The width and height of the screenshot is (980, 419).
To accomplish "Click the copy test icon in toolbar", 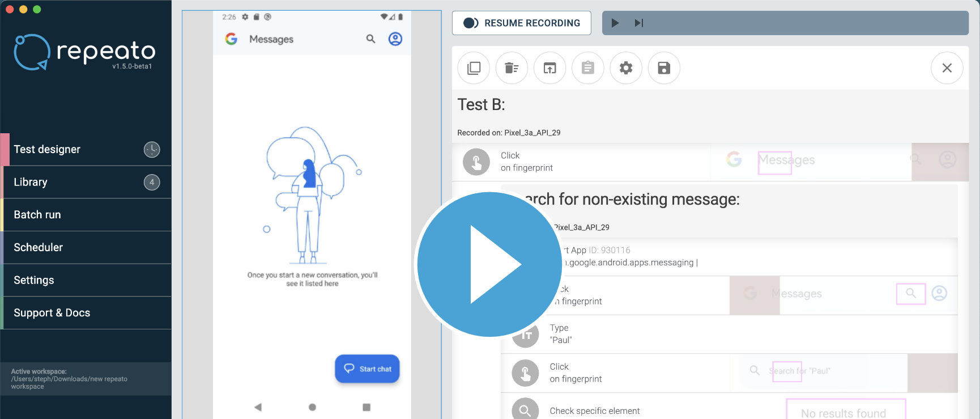I will 474,68.
